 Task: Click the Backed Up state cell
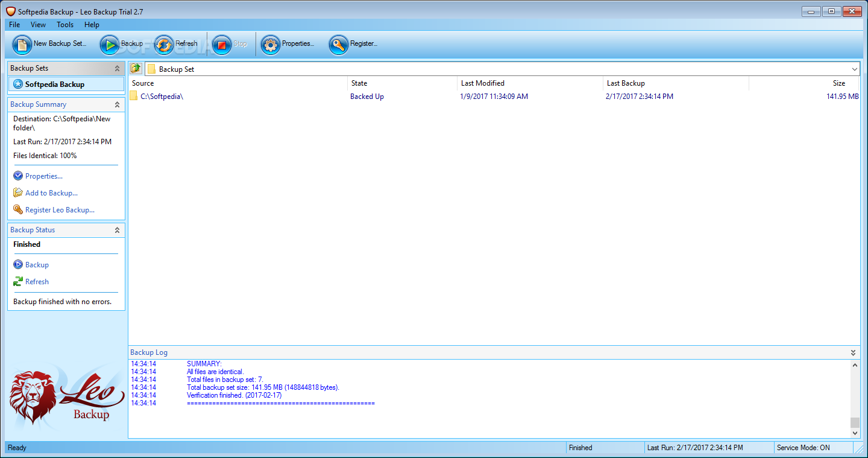click(367, 97)
